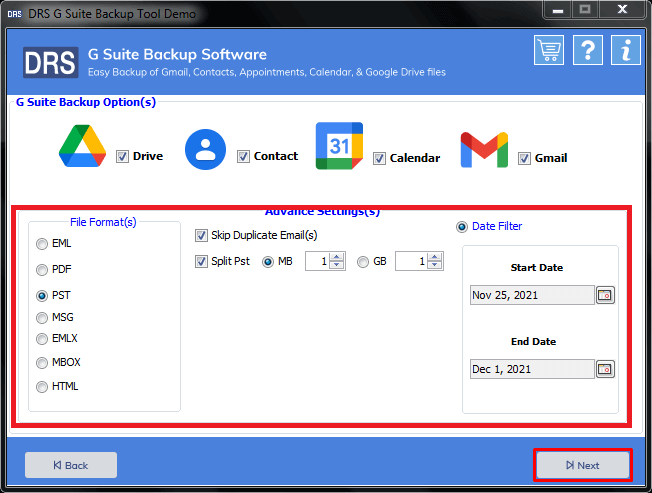Toggle the Split Pst checkbox
Viewport: 652px width, 493px height.
(x=201, y=261)
